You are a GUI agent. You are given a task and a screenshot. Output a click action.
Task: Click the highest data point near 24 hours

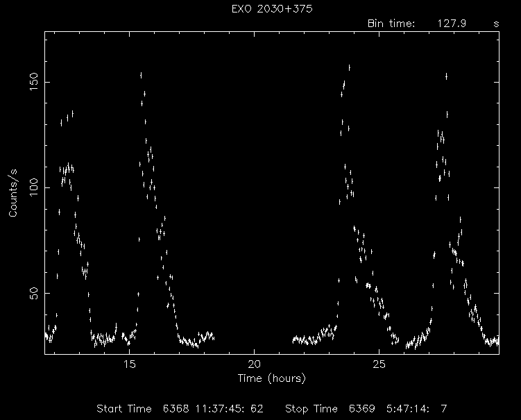pos(349,67)
